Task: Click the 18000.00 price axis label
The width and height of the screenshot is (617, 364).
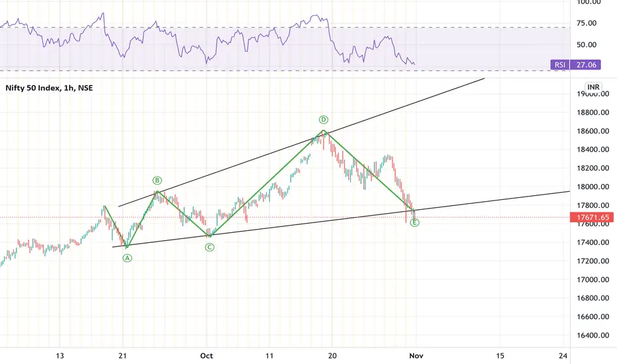Action: (x=593, y=187)
